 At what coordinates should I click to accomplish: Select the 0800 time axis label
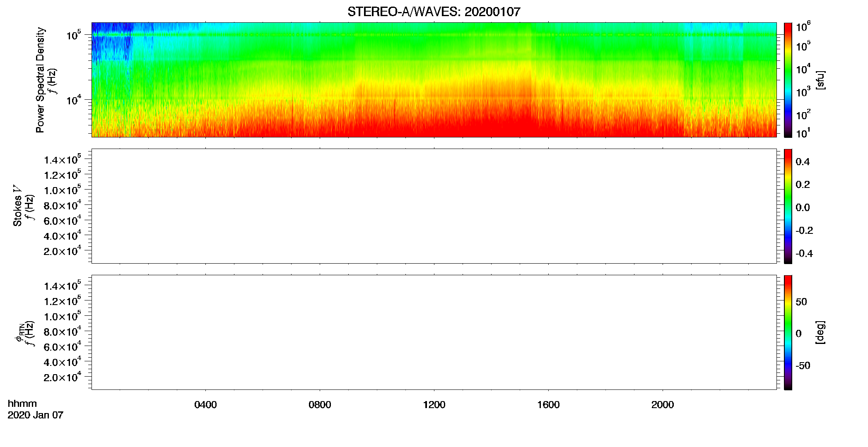click(320, 405)
